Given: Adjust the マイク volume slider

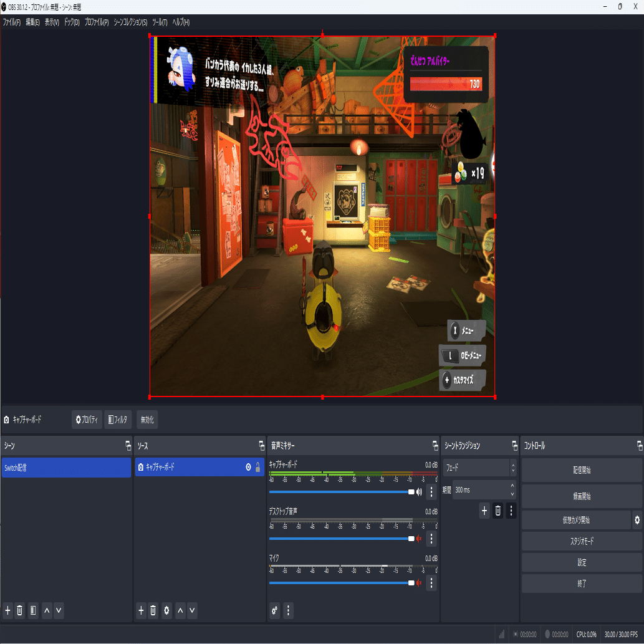Looking at the screenshot, I should (342, 583).
